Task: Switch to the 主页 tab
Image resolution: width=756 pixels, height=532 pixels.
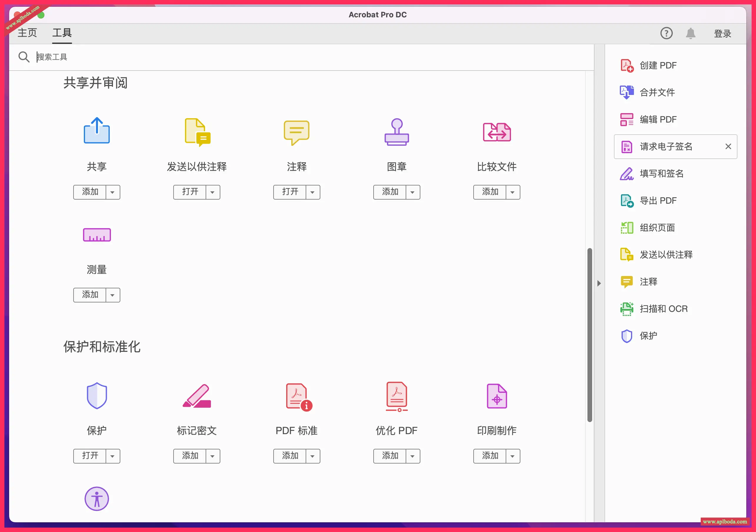Action: point(27,33)
